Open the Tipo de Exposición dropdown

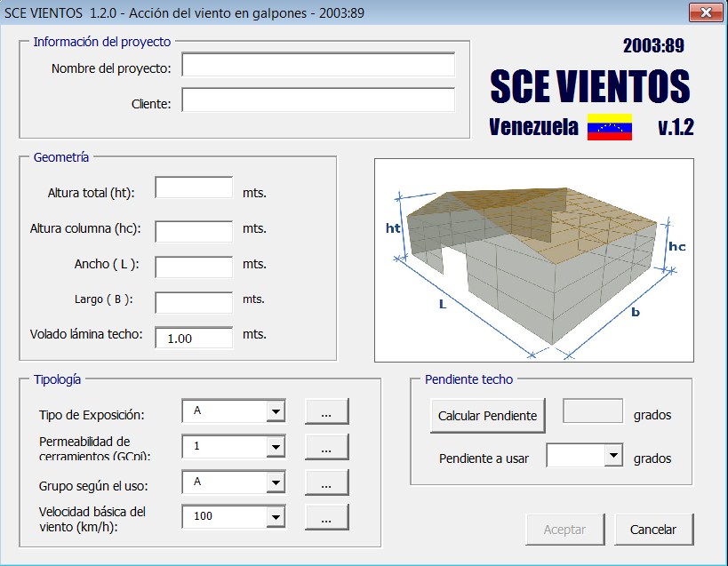click(x=276, y=411)
